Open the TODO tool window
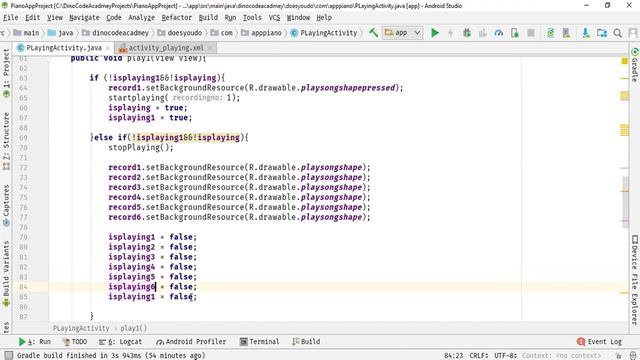Screen dimensions: 640x360 [74, 342]
